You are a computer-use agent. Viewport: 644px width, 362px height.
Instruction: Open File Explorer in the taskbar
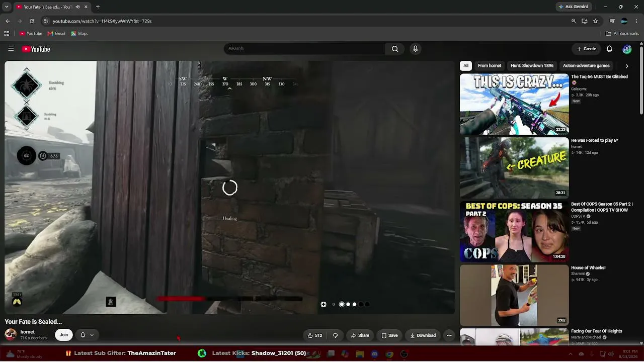coord(360,354)
